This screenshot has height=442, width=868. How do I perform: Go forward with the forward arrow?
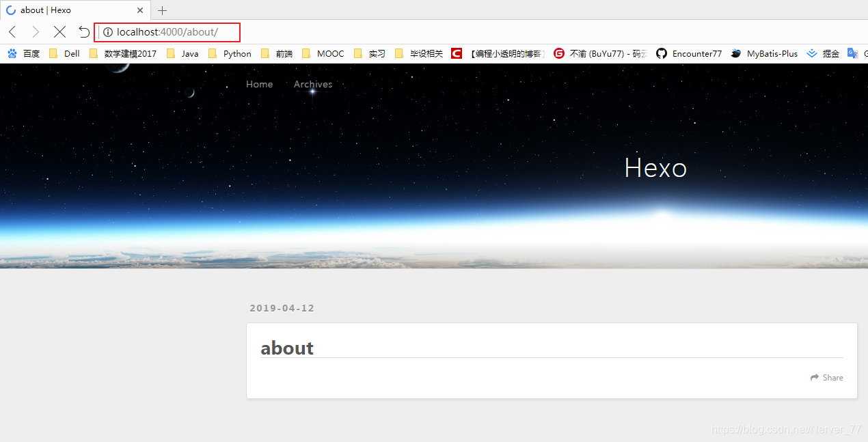[x=36, y=32]
